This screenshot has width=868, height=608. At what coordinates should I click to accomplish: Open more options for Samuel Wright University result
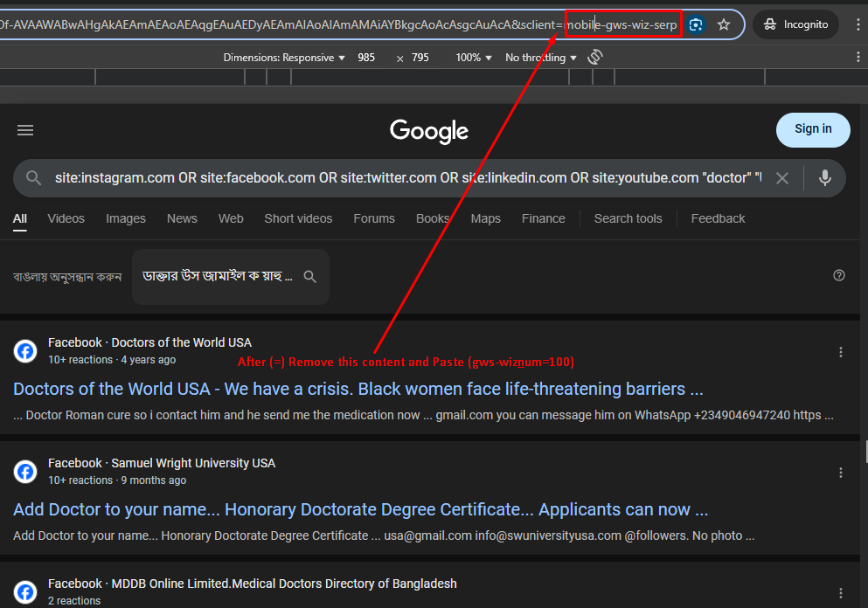[x=841, y=473]
